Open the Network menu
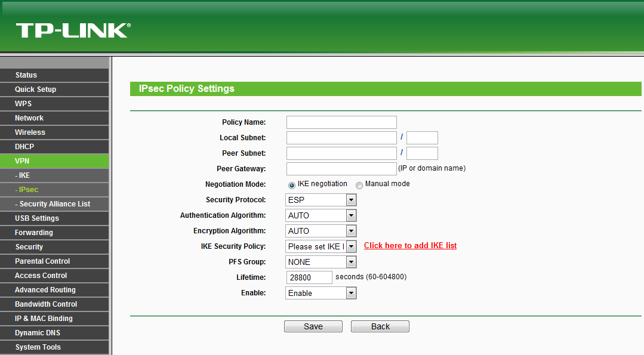The image size is (644, 355). (54, 118)
